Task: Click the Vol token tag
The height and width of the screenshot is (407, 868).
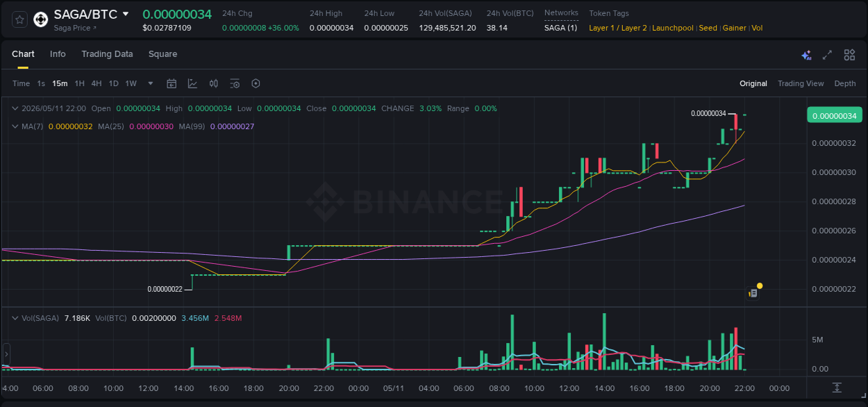Action: click(757, 28)
